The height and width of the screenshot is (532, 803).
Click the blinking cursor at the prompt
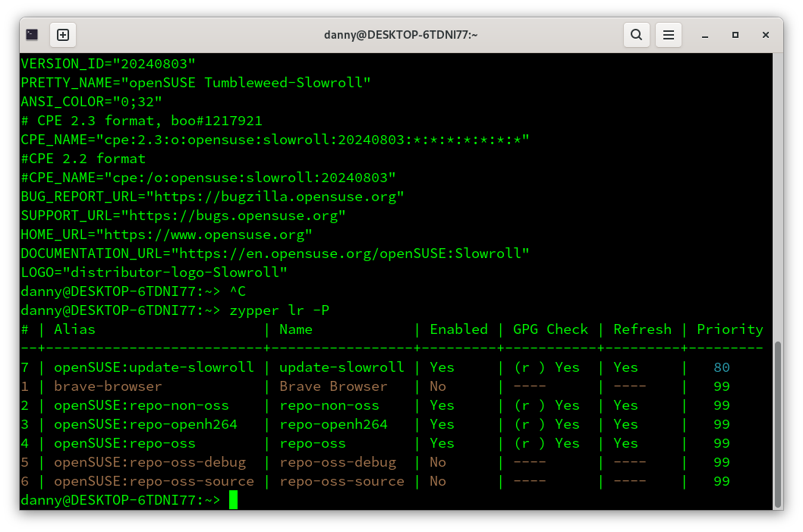click(233, 500)
